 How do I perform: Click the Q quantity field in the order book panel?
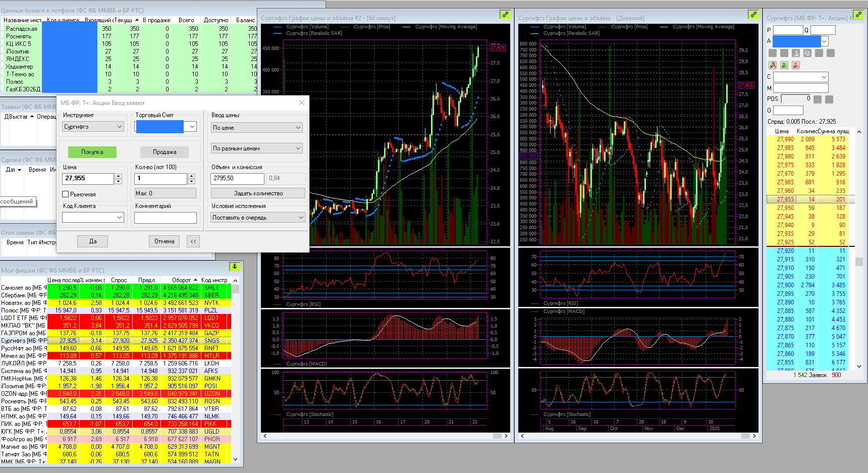(x=823, y=30)
